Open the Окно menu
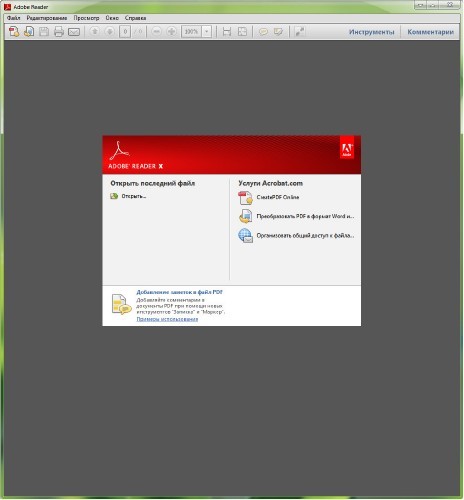 point(112,18)
